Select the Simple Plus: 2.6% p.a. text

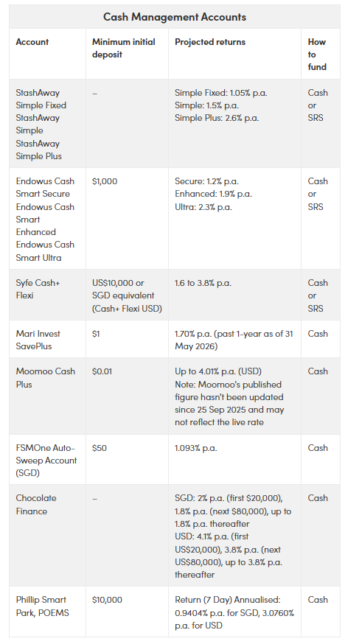[x=217, y=119]
